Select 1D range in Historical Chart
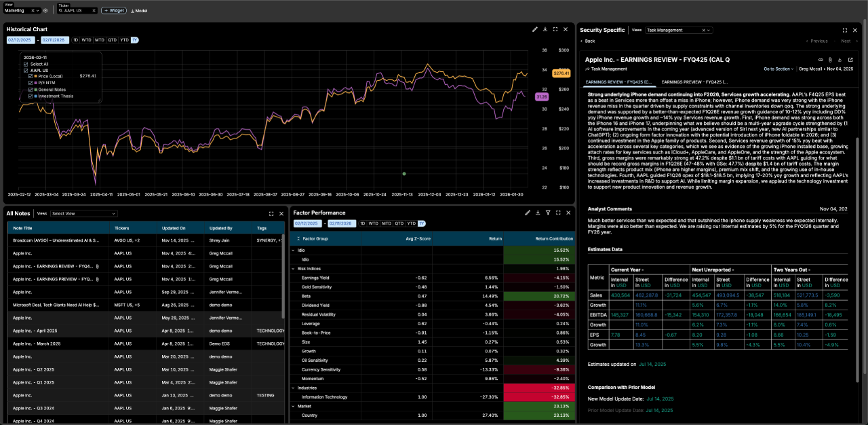Image resolution: width=868 pixels, height=425 pixels. 76,40
